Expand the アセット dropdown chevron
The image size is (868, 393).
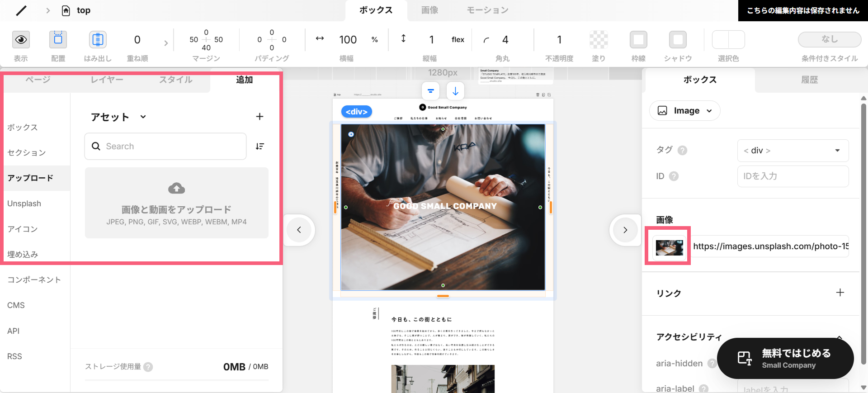(x=143, y=117)
